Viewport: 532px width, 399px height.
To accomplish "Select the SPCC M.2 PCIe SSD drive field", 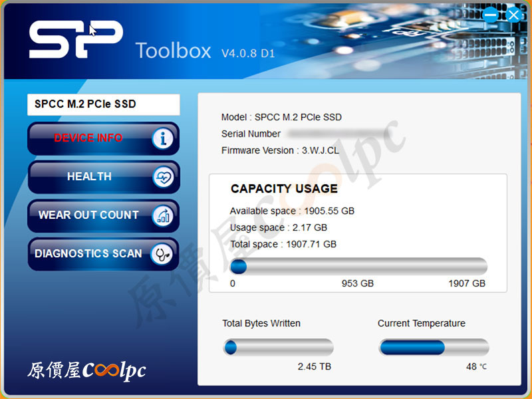I will pos(104,104).
